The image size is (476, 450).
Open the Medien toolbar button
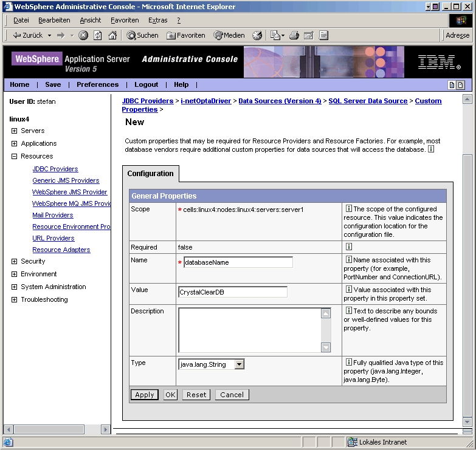click(229, 35)
